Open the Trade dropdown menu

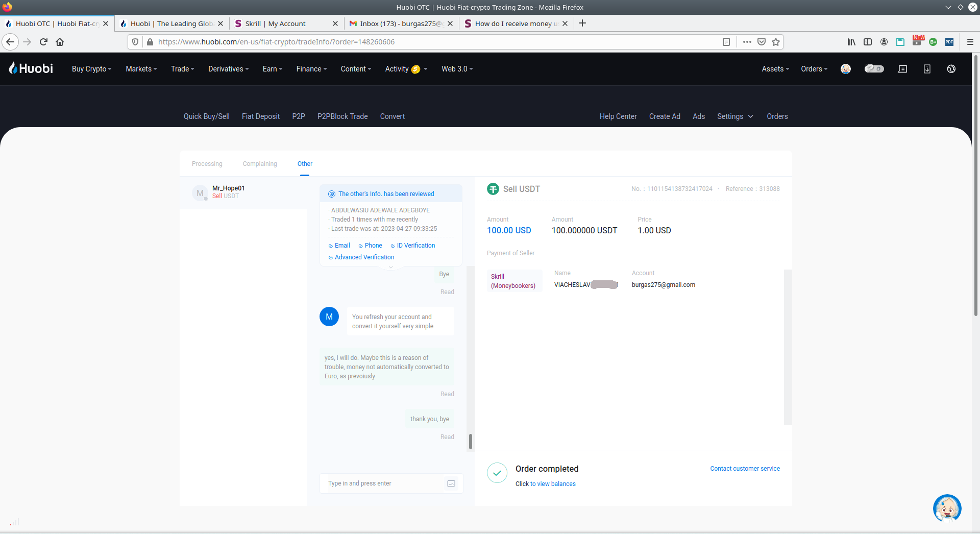(183, 69)
